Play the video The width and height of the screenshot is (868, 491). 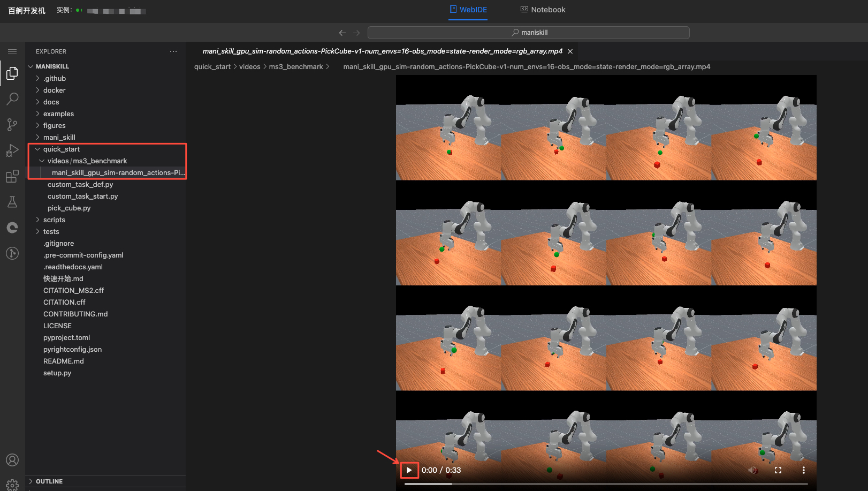click(x=409, y=470)
